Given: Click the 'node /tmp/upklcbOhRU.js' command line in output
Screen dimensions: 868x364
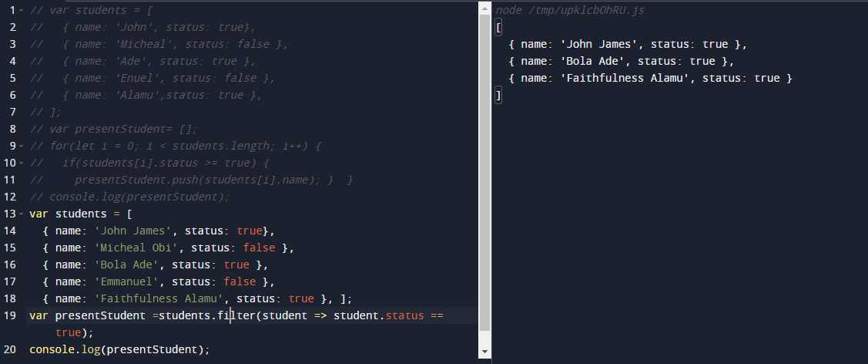Looking at the screenshot, I should click(x=570, y=10).
